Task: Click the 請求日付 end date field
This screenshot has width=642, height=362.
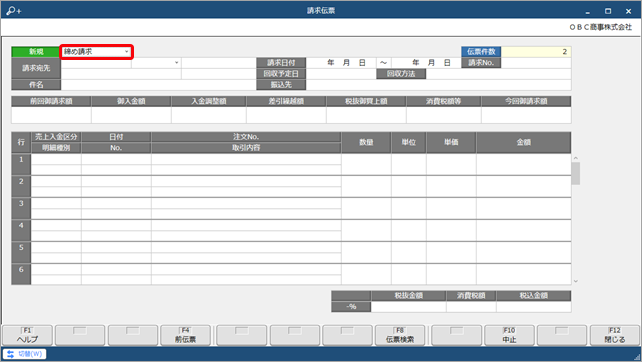Action: [426, 63]
